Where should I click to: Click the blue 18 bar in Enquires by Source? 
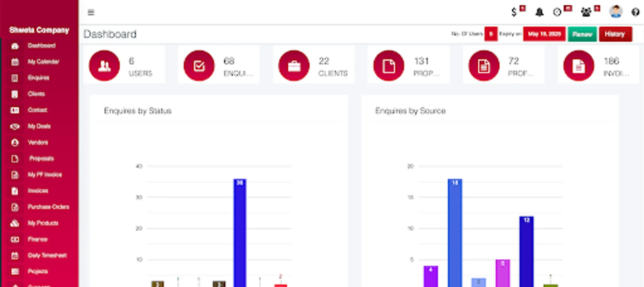455,233
